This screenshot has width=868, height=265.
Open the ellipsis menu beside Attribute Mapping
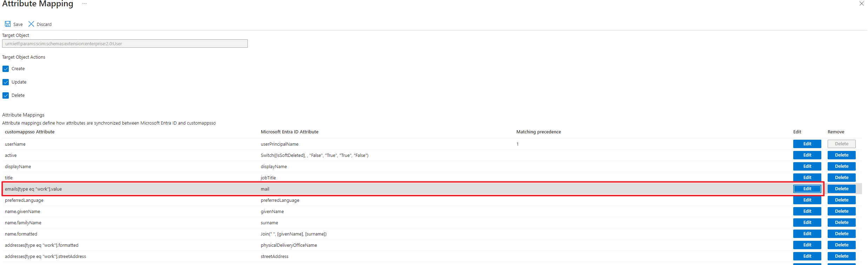pos(85,4)
